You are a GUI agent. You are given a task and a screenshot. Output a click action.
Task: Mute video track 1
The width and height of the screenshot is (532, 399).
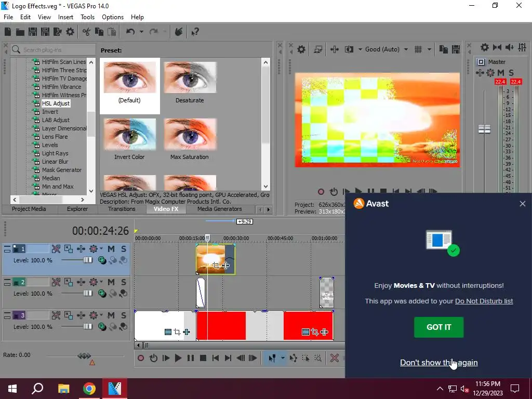click(x=111, y=249)
